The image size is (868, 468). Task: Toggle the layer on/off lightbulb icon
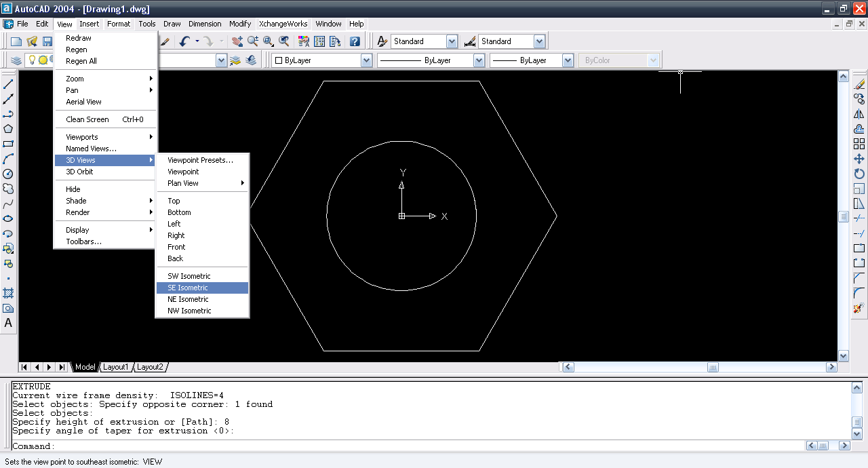[x=32, y=60]
